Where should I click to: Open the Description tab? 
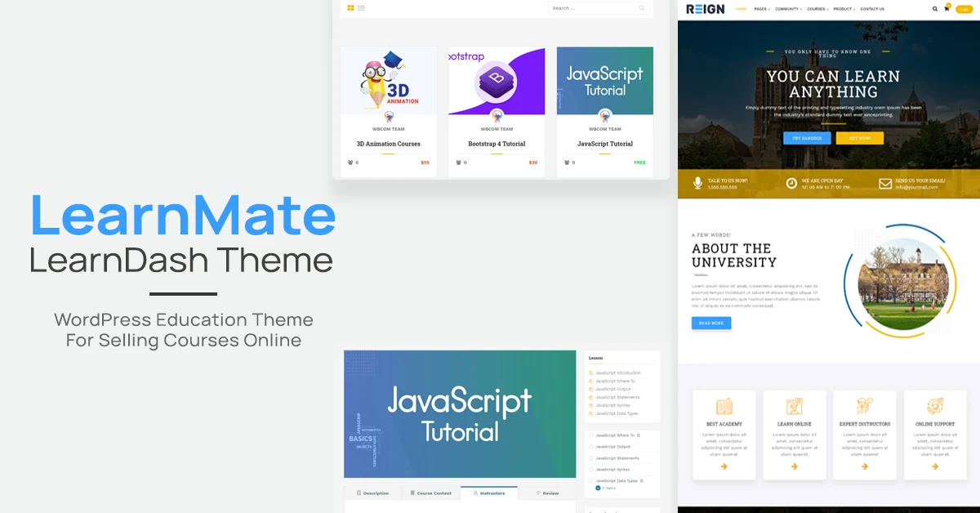tap(372, 493)
